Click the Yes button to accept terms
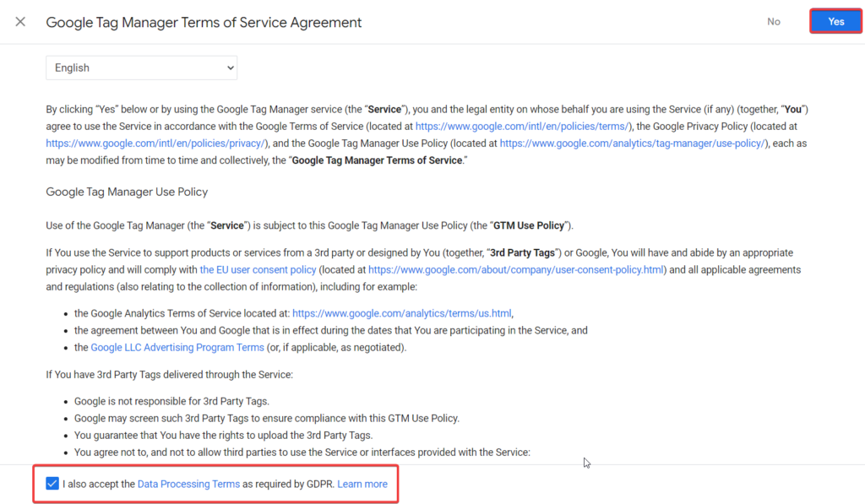The height and width of the screenshot is (504, 865). coord(835,21)
